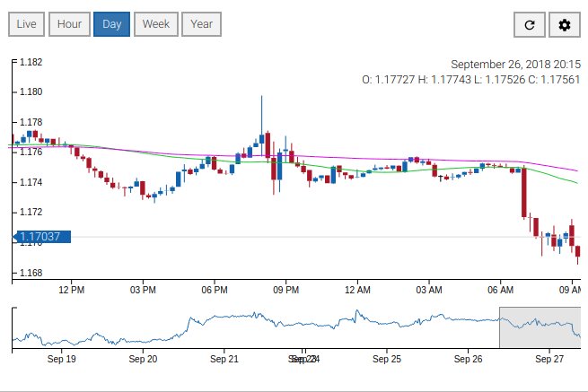This screenshot has height=392, width=588.
Task: Click Sep 26 on the overview axis
Action: tap(468, 359)
